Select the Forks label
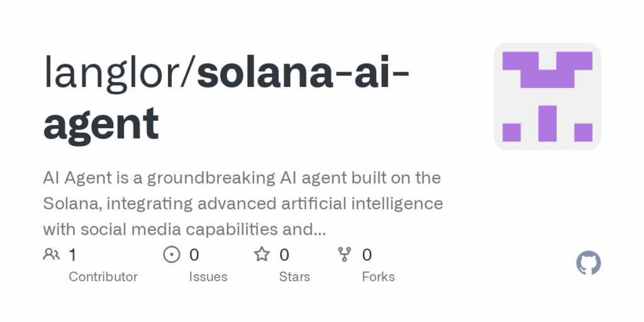Image resolution: width=644 pixels, height=322 pixels. coord(378,277)
